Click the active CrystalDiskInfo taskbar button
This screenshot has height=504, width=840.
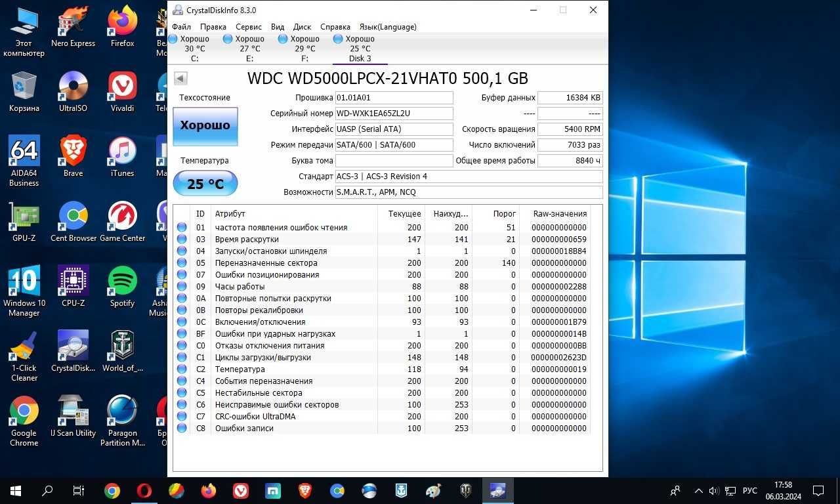[498, 490]
